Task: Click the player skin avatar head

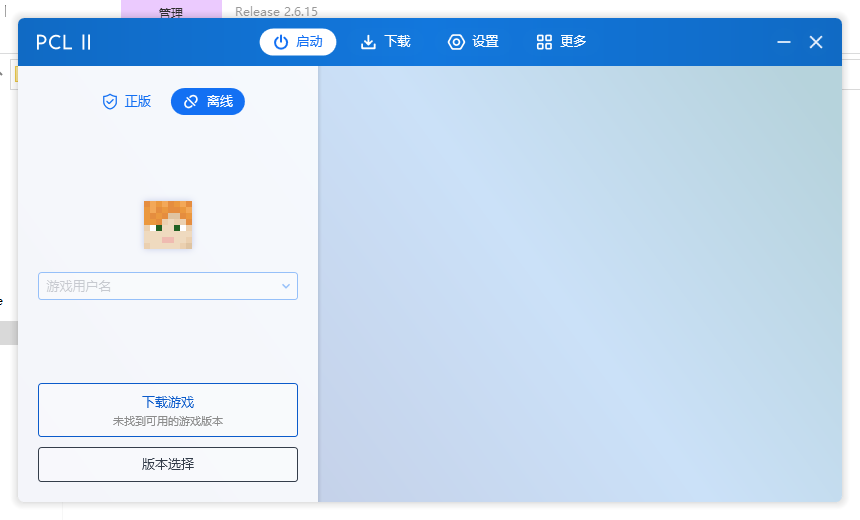Action: pyautogui.click(x=168, y=225)
